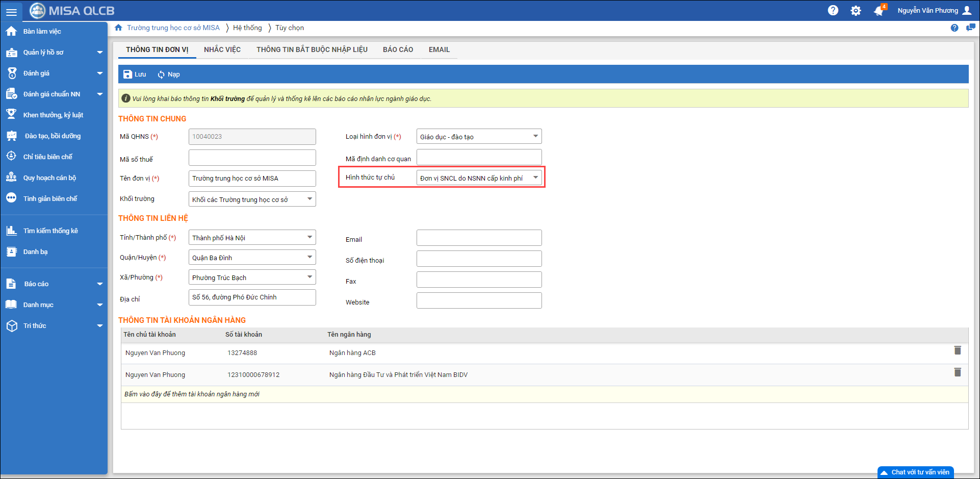Open Chat với tư vấn viên
Screen dimensions: 980x479
(915, 472)
